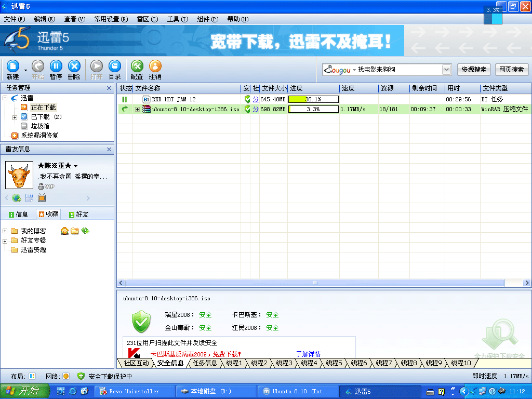Close the 雷友信息 panel
Image resolution: width=532 pixels, height=399 pixels.
point(109,149)
